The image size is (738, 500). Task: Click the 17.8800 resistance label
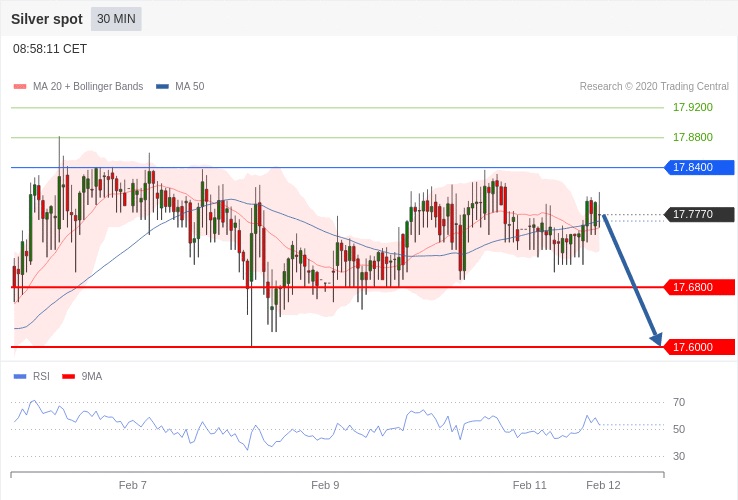[693, 137]
